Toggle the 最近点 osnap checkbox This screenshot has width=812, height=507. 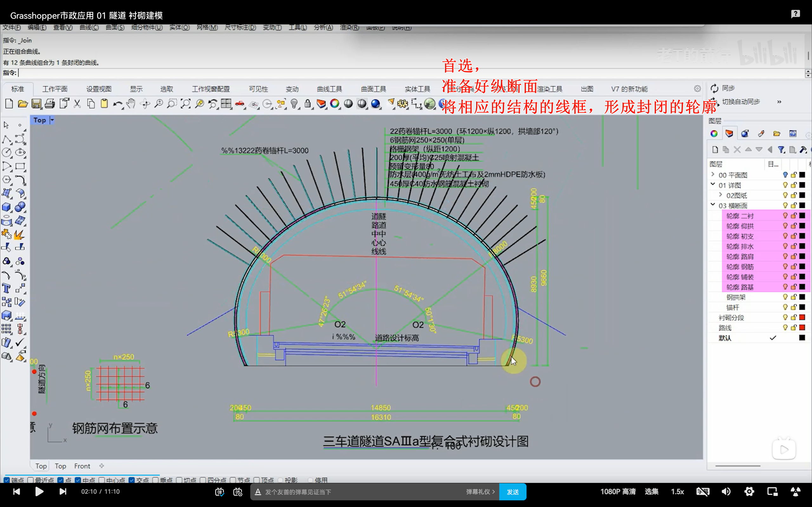tap(30, 480)
